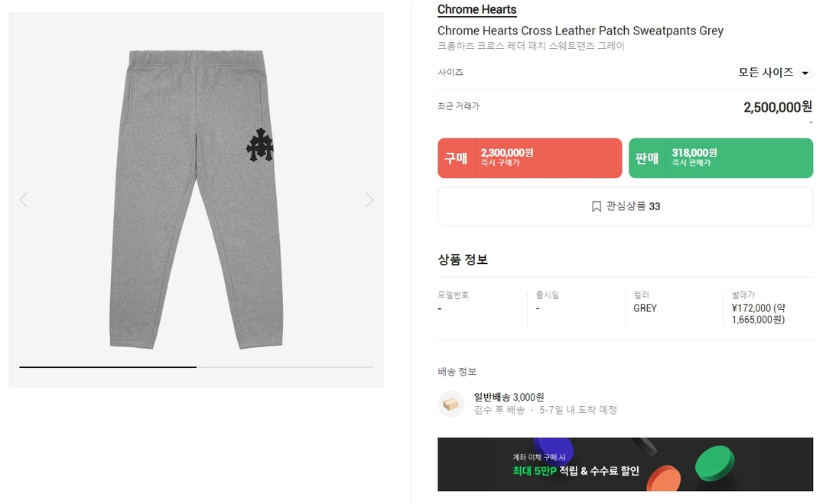
Task: Go to previous product image arrow
Action: pos(23,200)
